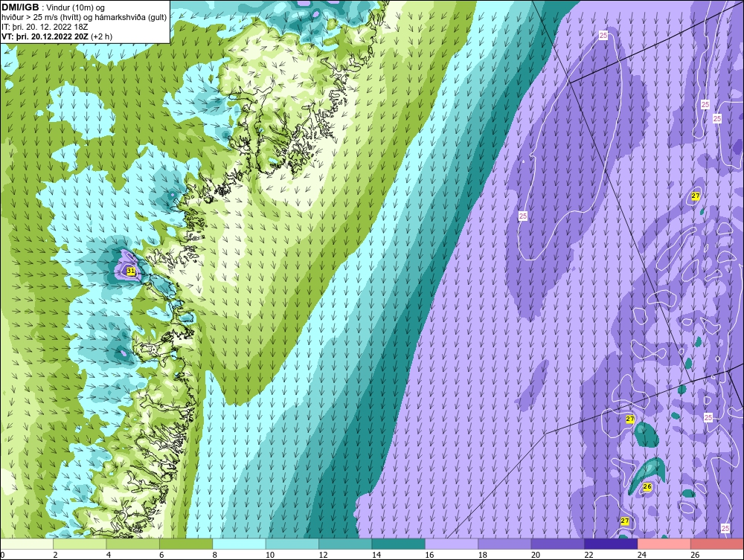Click the light pink 24–26 m/s legend swatch
The width and height of the screenshot is (744, 560).
664,544
